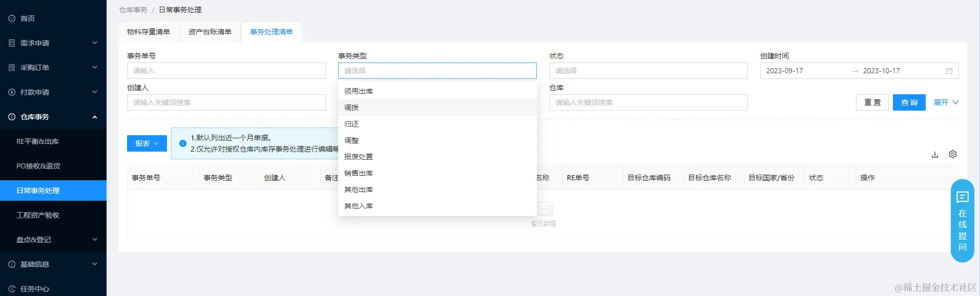
Task: Choose 销售出库 option in dropdown
Action: 437,173
